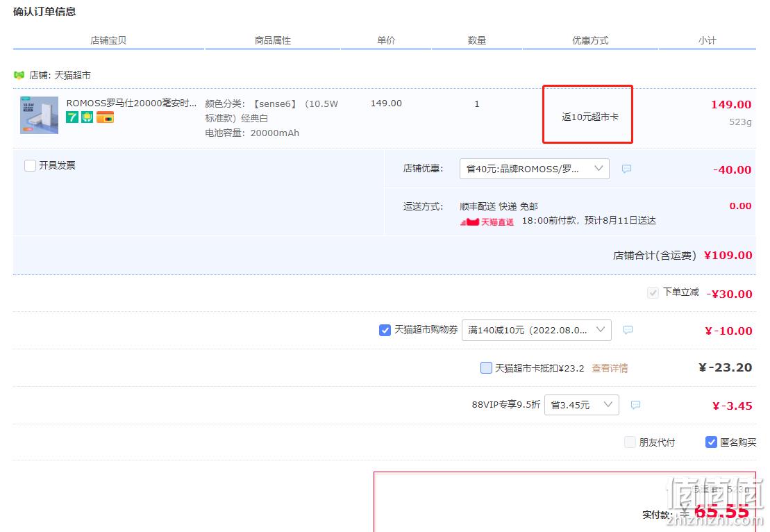The width and height of the screenshot is (770, 532).
Task: Click the Tmall Supermarket store logo icon
Action: pos(19,75)
